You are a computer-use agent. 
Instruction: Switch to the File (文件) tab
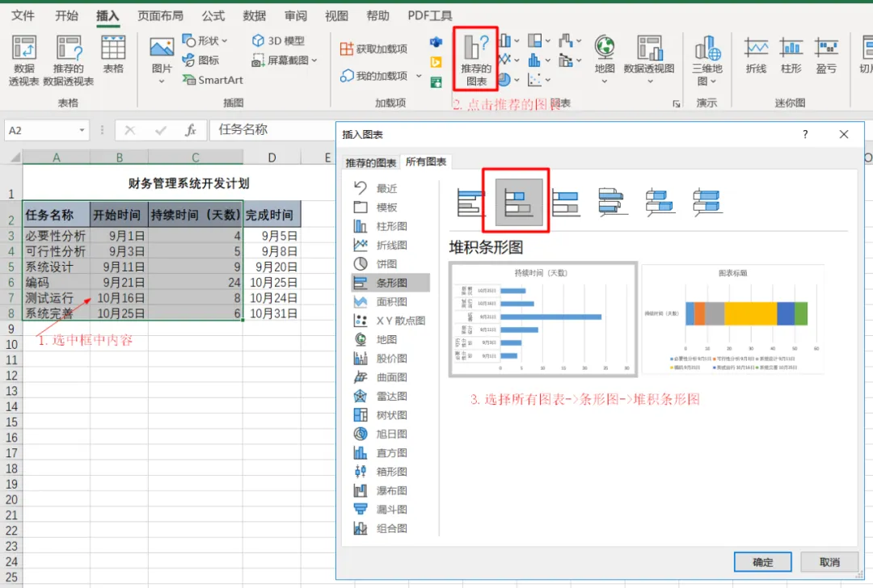23,15
